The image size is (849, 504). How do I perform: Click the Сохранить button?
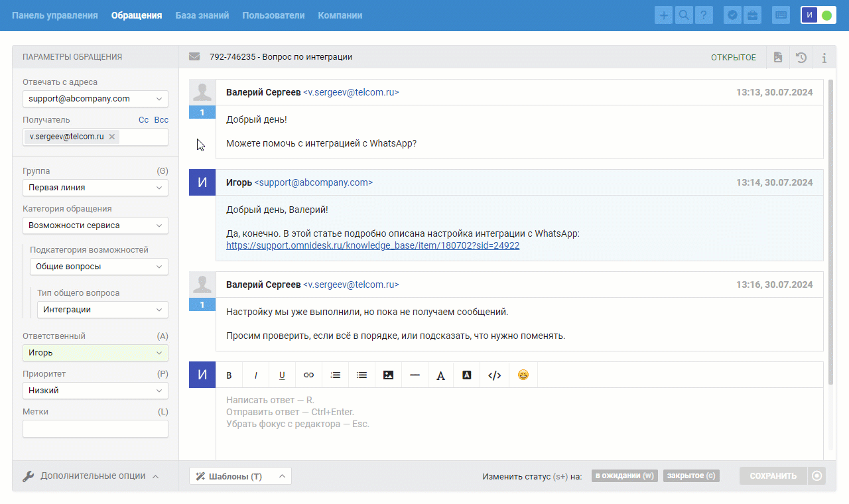(x=773, y=475)
